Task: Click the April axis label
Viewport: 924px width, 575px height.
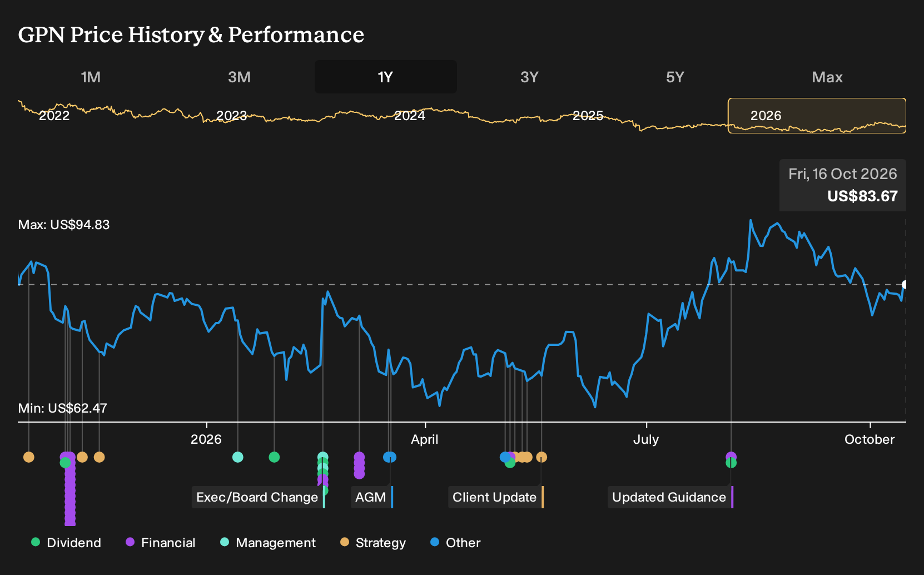Action: coord(425,439)
